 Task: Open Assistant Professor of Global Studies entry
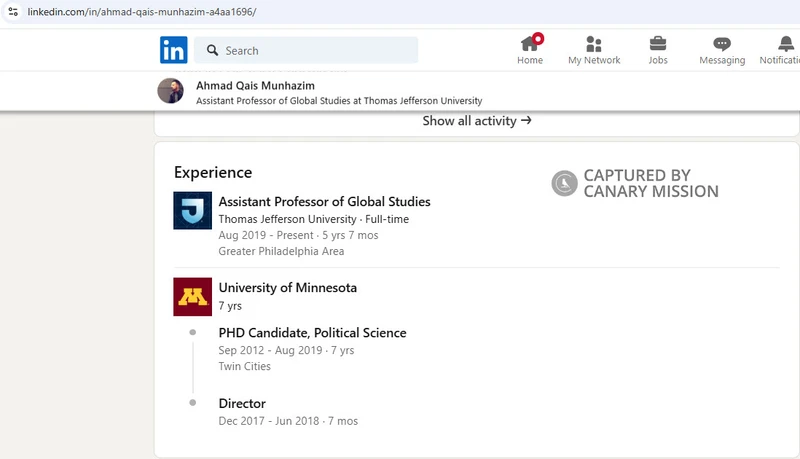pyautogui.click(x=324, y=201)
